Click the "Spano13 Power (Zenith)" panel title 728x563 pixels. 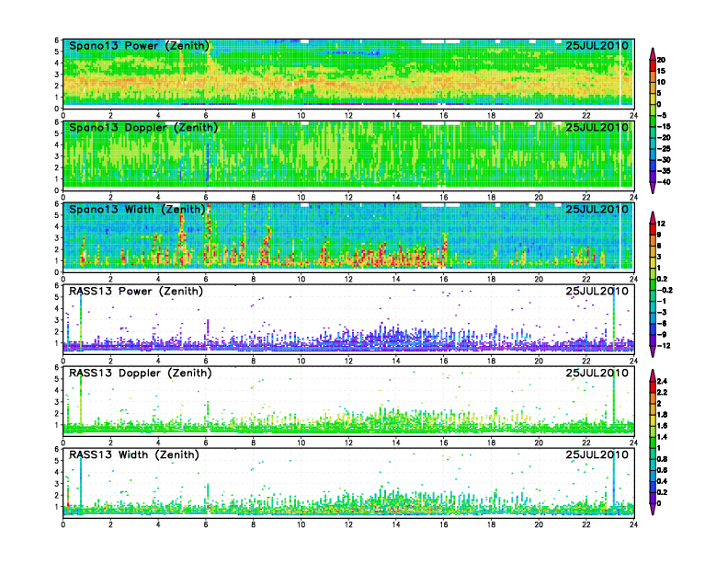(x=140, y=46)
